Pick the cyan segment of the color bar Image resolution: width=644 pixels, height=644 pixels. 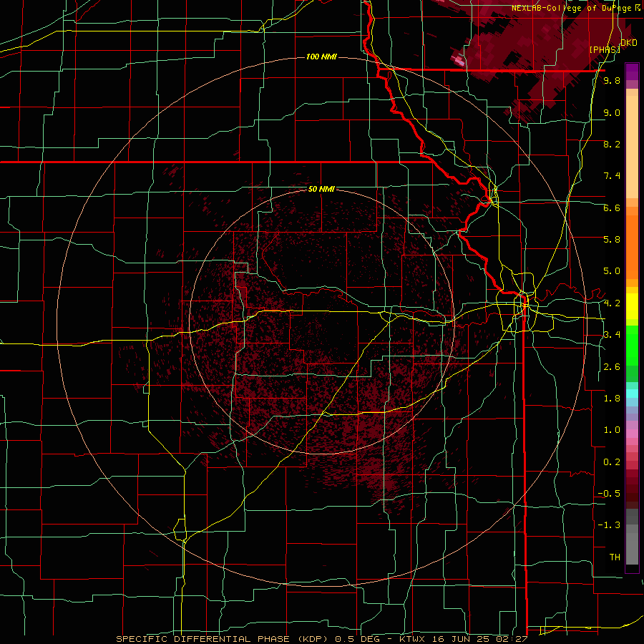point(632,394)
